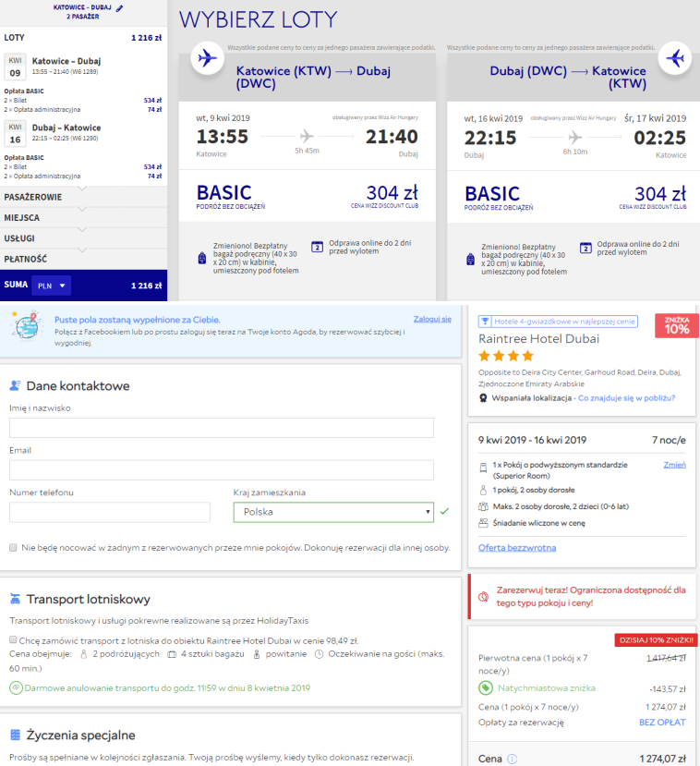Screen dimensions: 700x766
Task: Click the Zmień link for the room
Action: 675,465
